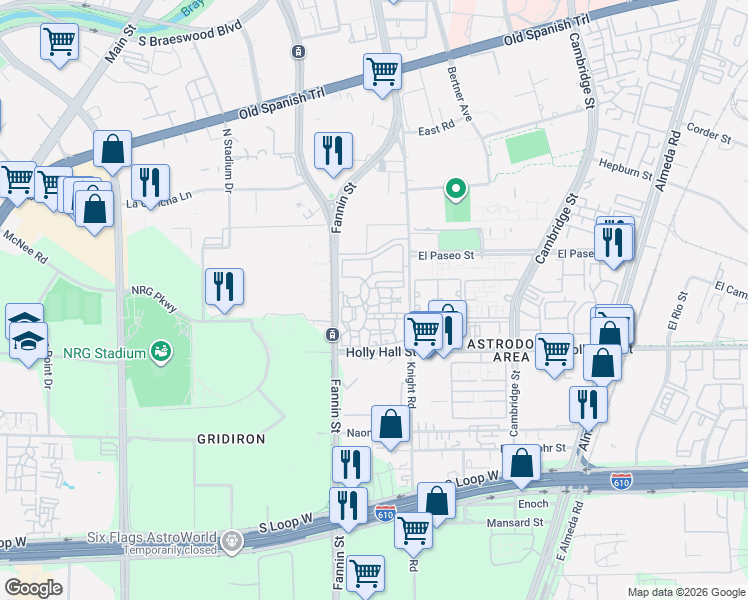748x600 pixels.
Task: Click the NRG Stadium icon
Action: pyautogui.click(x=161, y=352)
